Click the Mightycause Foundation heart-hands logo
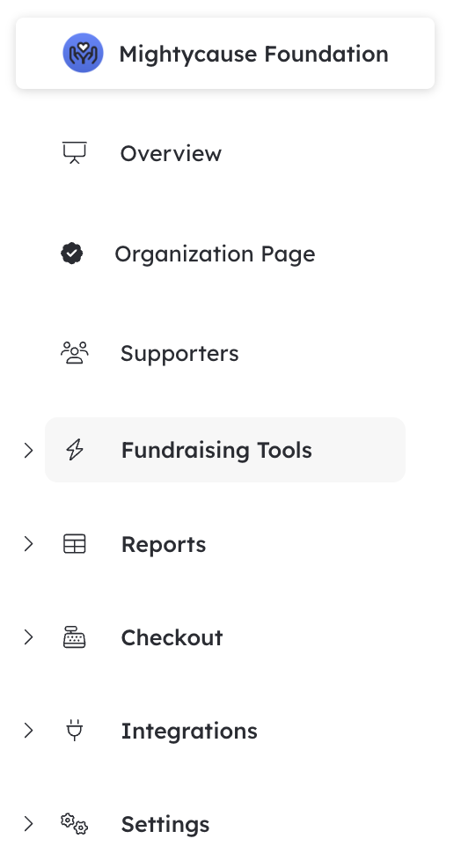 click(83, 53)
